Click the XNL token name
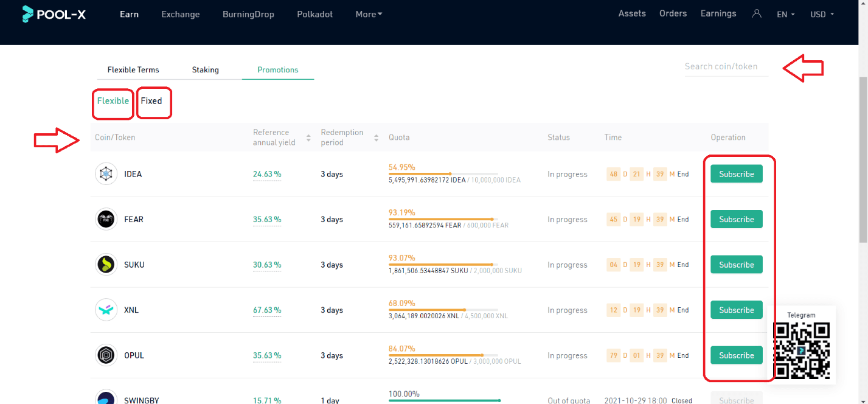Image resolution: width=868 pixels, height=404 pixels. pyautogui.click(x=131, y=310)
